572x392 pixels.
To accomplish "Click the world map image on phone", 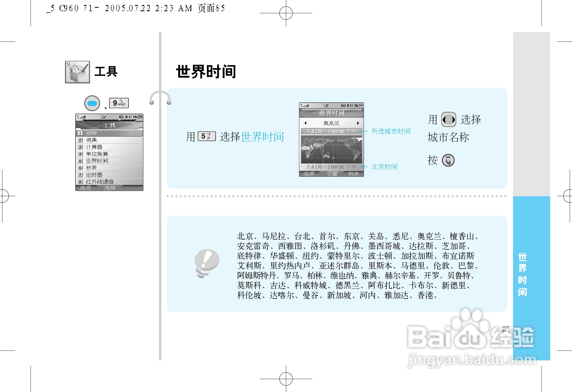I will click(331, 149).
